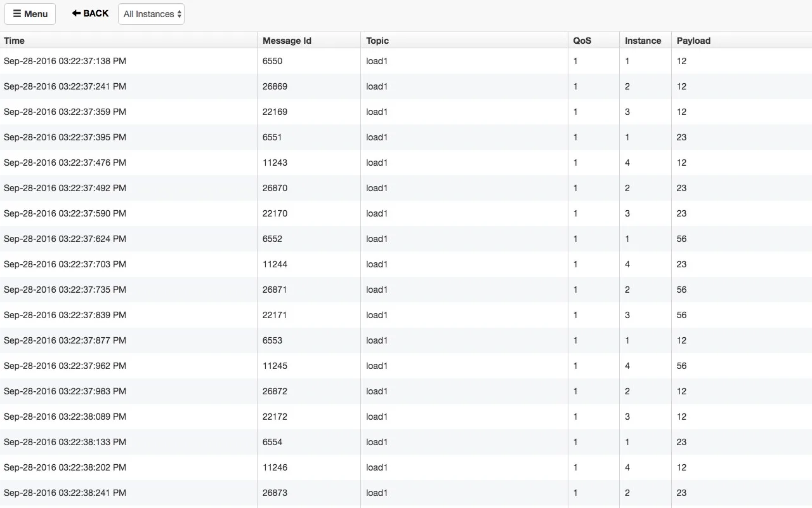The height and width of the screenshot is (508, 812).
Task: Click timestamp 03:22:38:202 PM
Action: tap(65, 467)
